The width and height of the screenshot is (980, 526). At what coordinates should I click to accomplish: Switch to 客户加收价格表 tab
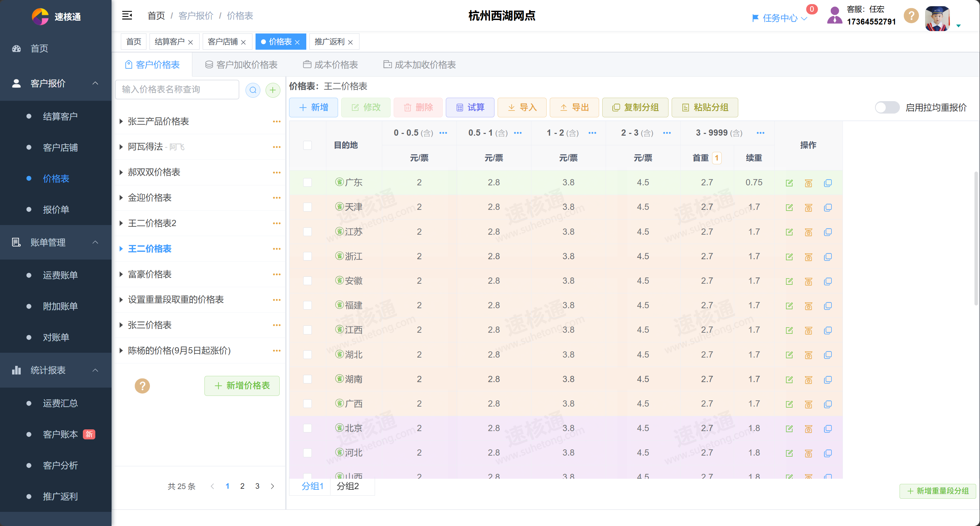(x=241, y=65)
